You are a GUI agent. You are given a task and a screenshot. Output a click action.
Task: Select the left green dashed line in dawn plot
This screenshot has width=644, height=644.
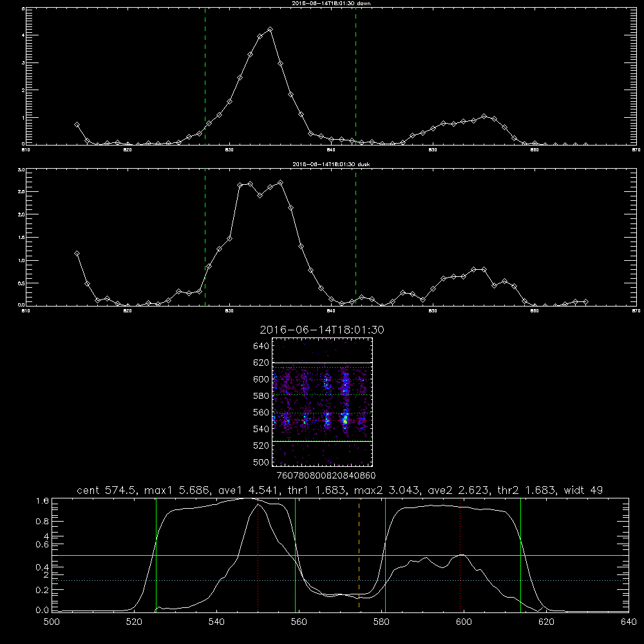[205, 76]
